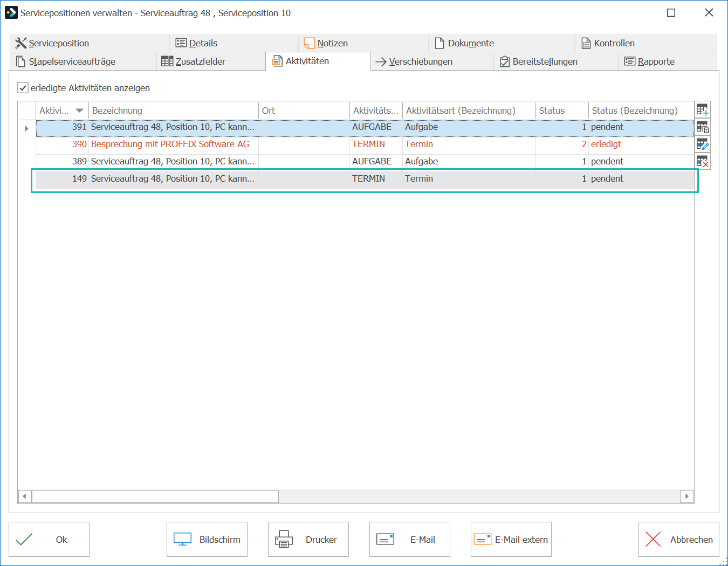
Task: Add a new activity with the plus table icon
Action: point(702,110)
